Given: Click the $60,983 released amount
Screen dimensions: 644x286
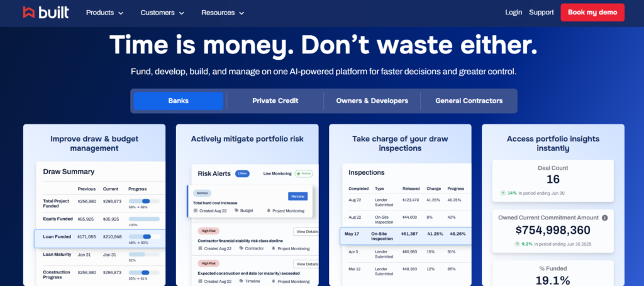Looking at the screenshot, I should point(409,251).
